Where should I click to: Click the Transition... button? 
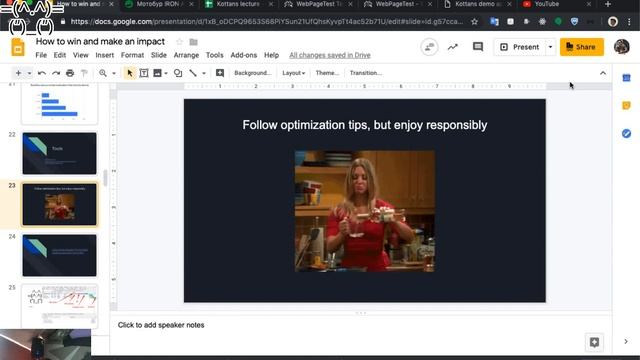pos(366,73)
